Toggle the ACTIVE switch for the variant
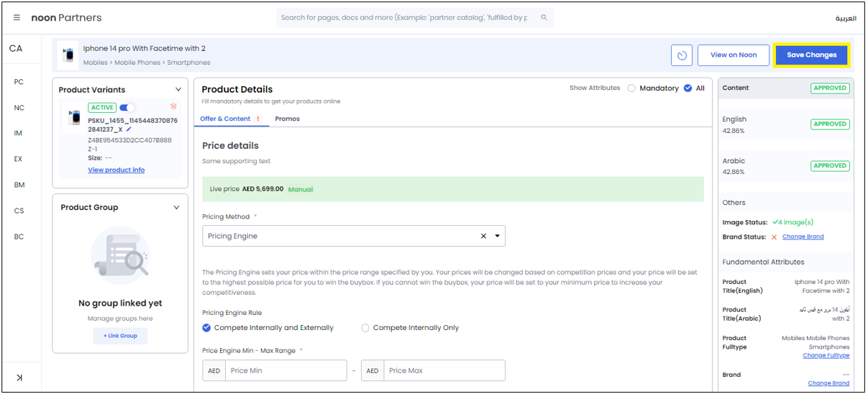This screenshot has height=394, width=868. coord(127,108)
